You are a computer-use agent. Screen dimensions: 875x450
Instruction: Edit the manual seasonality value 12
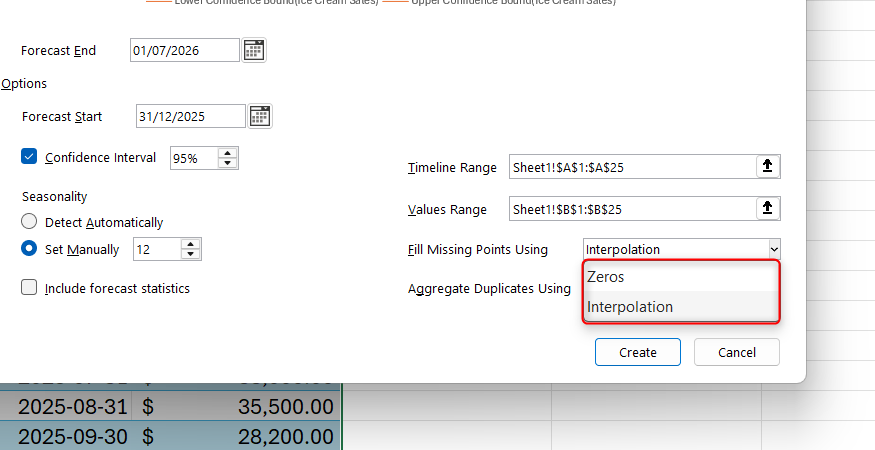tap(157, 249)
